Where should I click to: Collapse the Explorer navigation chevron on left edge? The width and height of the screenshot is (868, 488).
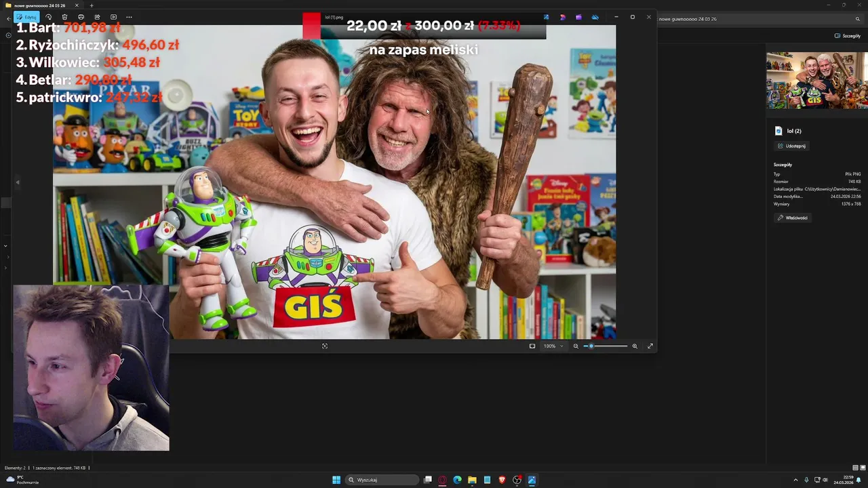click(5, 246)
